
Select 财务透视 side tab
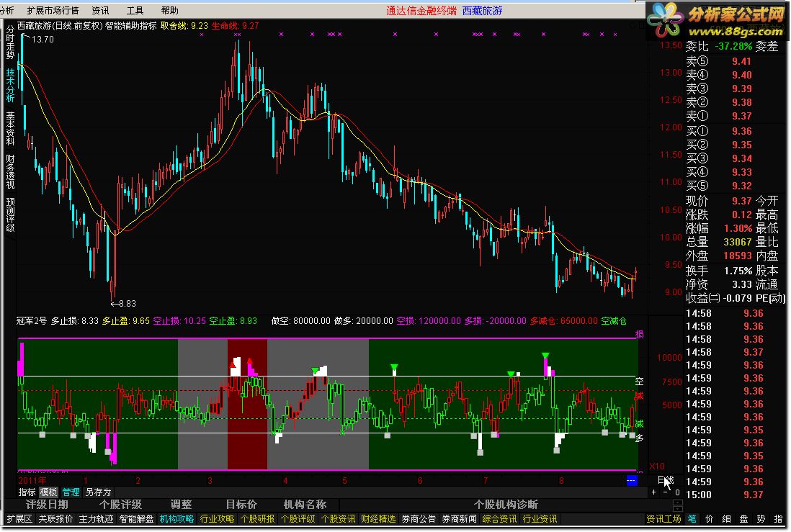click(x=10, y=171)
